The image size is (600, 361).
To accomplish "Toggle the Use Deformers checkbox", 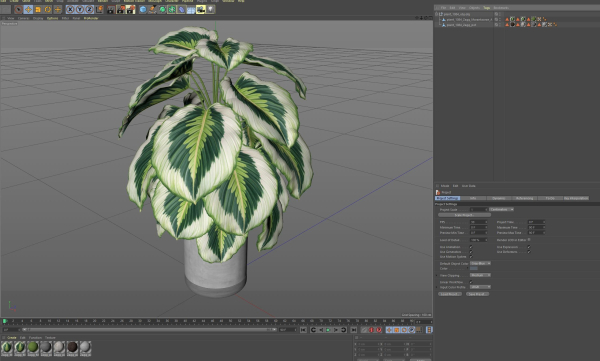I will (529, 252).
